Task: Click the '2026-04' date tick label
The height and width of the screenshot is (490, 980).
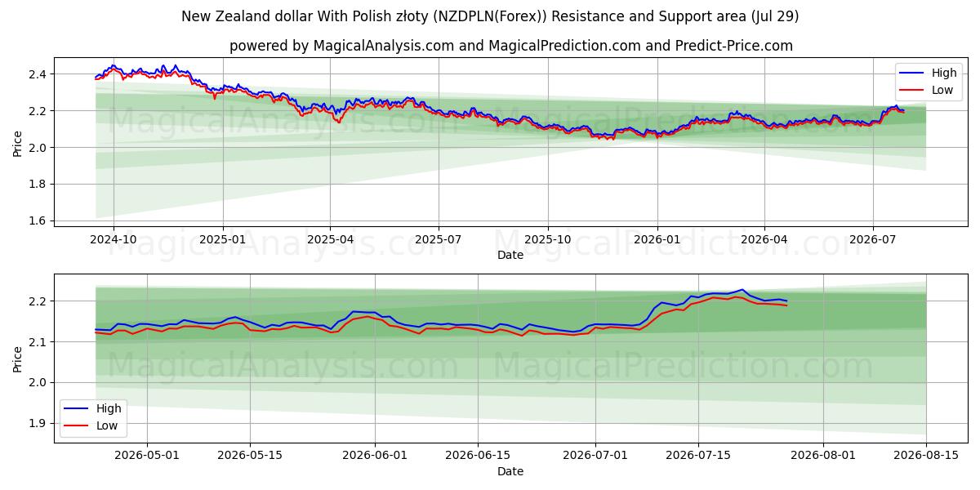Action: tap(764, 241)
